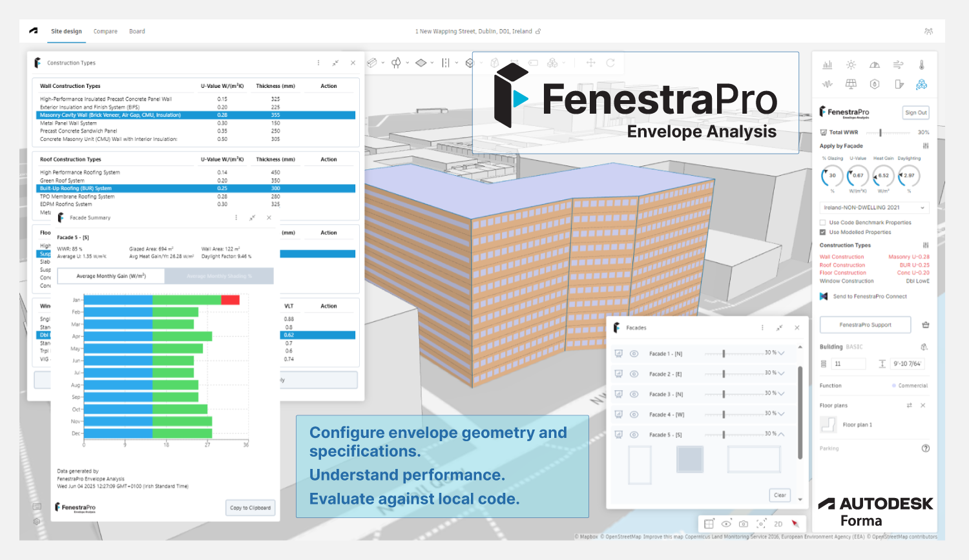Click the camera screenshot icon in bottom toolbar
Viewport: 969px width, 560px height.
(x=744, y=524)
